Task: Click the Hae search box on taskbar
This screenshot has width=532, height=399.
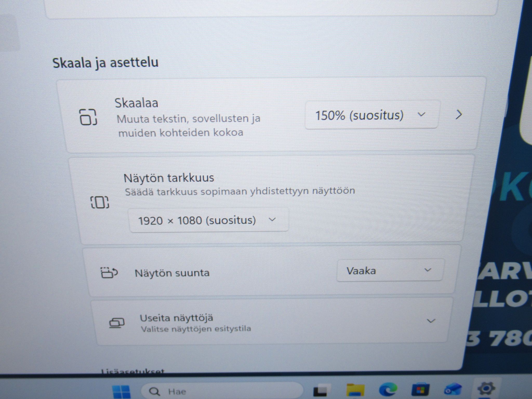Action: 222,391
